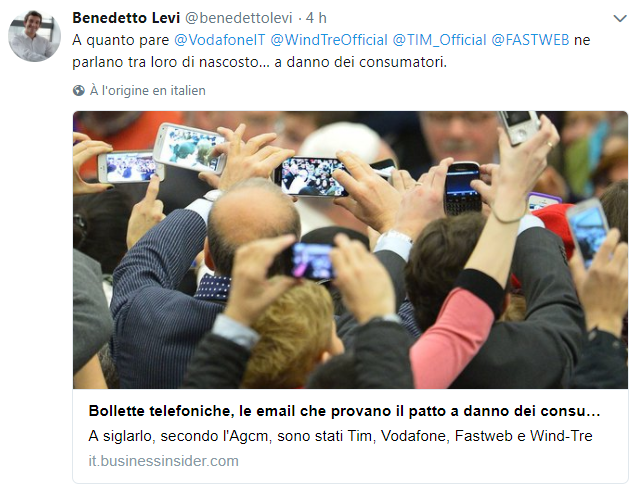Visit the @WindTreOfficial mention
This screenshot has height=500, width=636.
[x=329, y=40]
